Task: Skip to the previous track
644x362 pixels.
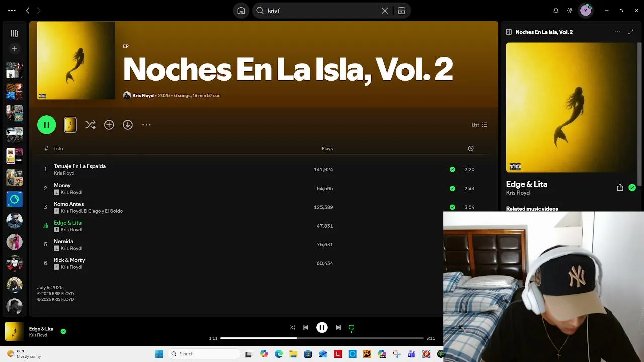Action: click(x=306, y=327)
